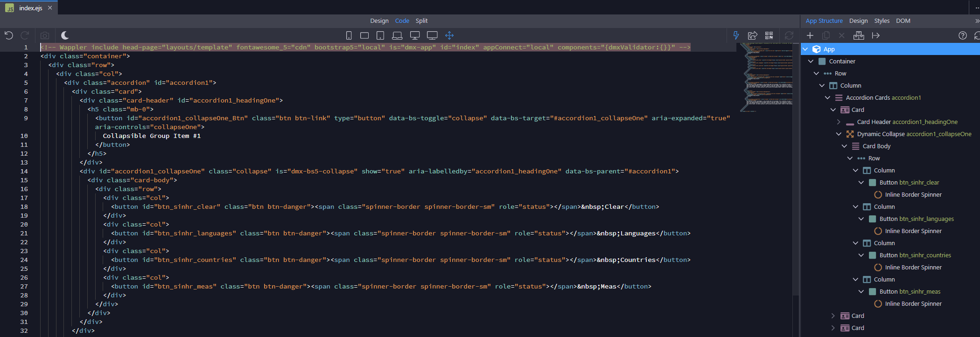Toggle the blue lightning bolt icon
Screen dimensions: 980x337
click(736, 35)
